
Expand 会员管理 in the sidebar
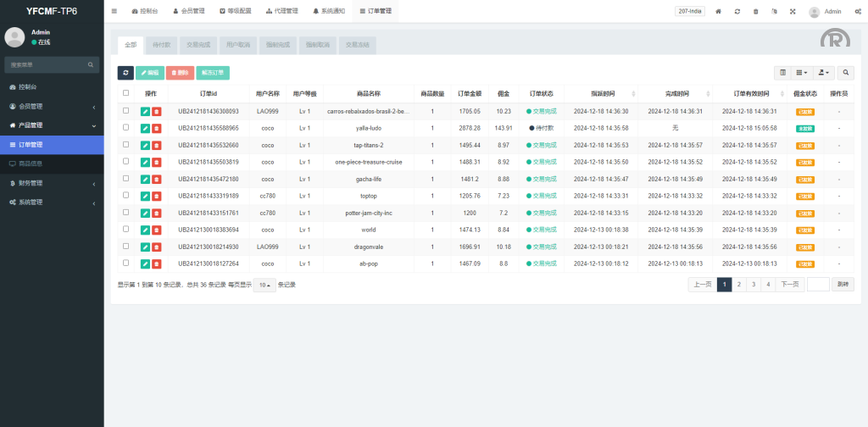(51, 106)
